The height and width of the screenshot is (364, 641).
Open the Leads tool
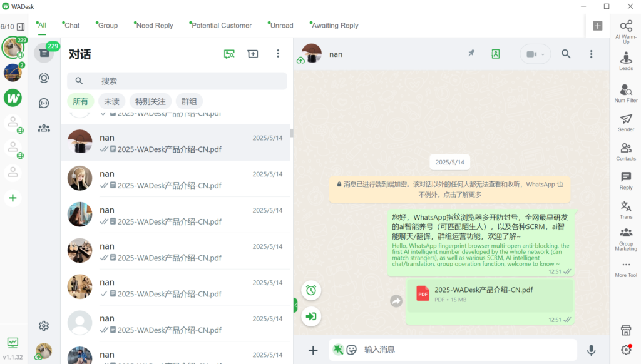click(626, 61)
